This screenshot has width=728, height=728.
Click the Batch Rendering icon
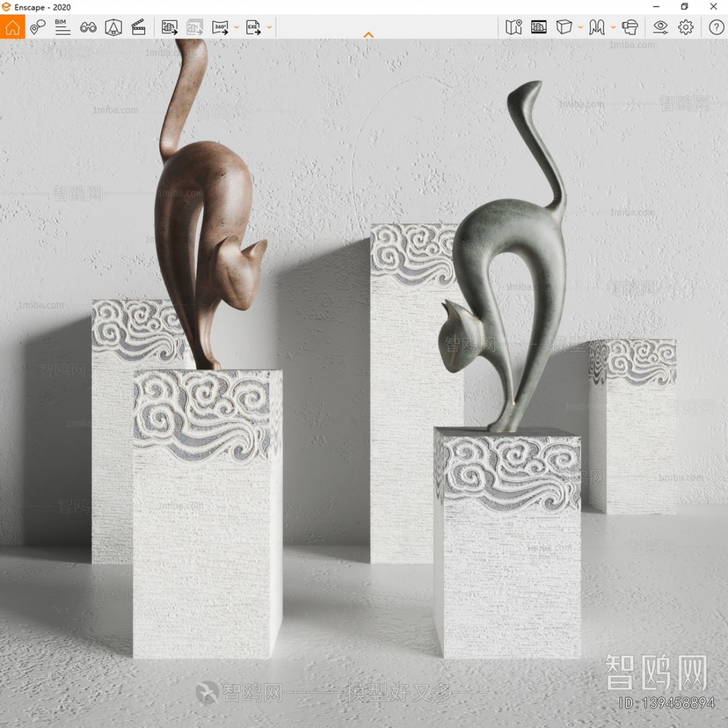click(195, 27)
